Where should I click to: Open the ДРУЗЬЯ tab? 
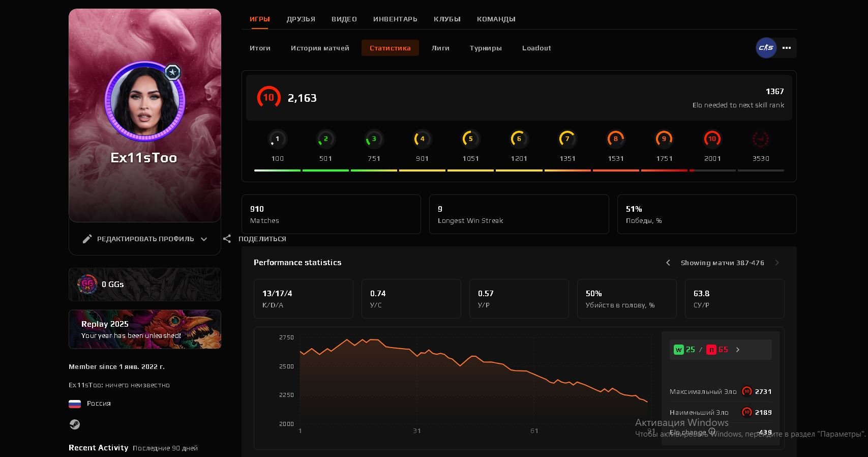[301, 19]
